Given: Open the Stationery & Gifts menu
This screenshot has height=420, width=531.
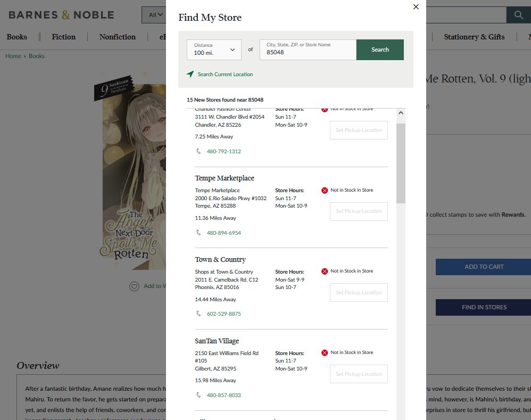Looking at the screenshot, I should click(x=474, y=37).
